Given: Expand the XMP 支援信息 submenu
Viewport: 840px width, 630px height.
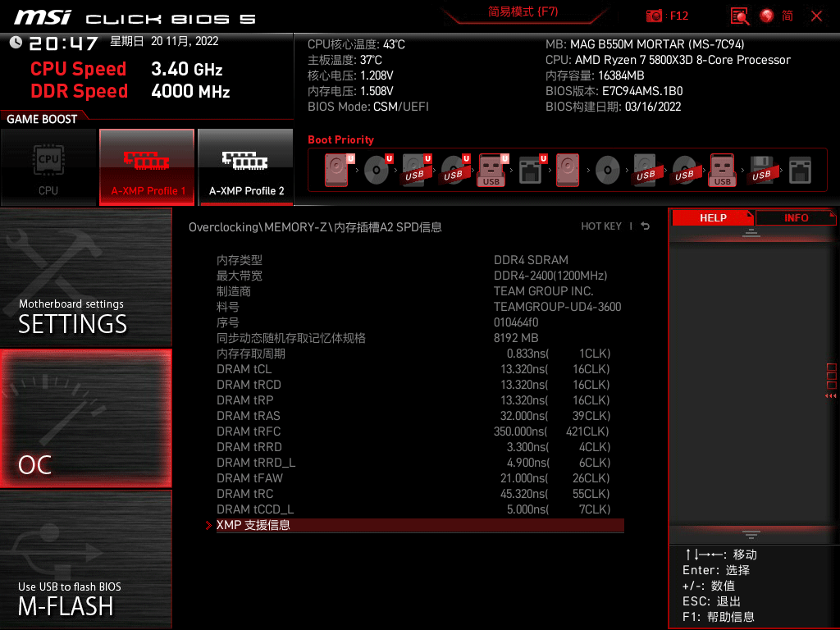Looking at the screenshot, I should tap(420, 525).
